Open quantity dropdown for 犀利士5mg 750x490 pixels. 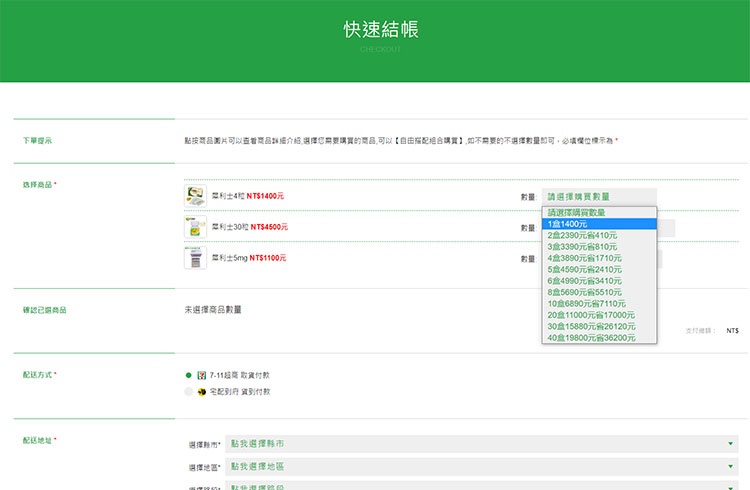660,259
